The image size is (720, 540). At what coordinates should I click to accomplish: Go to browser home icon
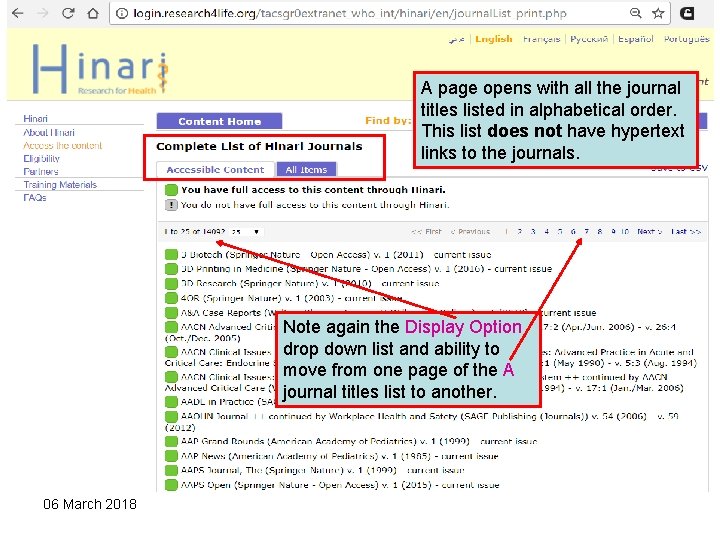point(93,13)
